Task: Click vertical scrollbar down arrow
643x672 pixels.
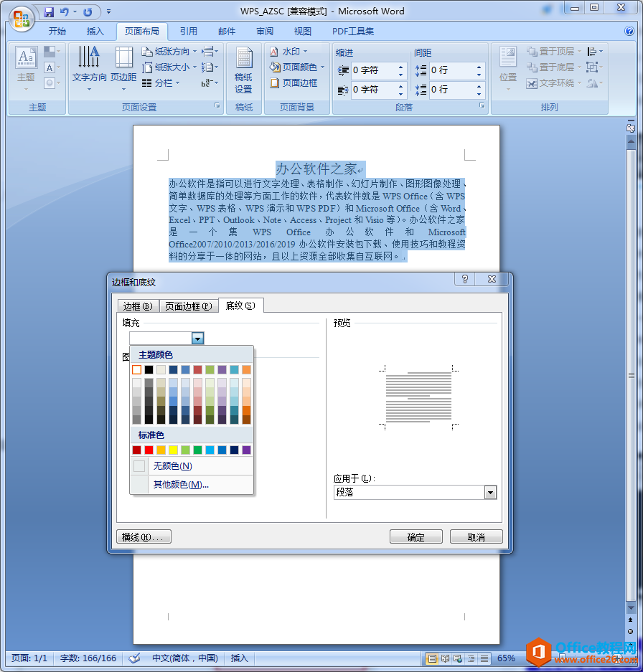Action: [x=631, y=607]
